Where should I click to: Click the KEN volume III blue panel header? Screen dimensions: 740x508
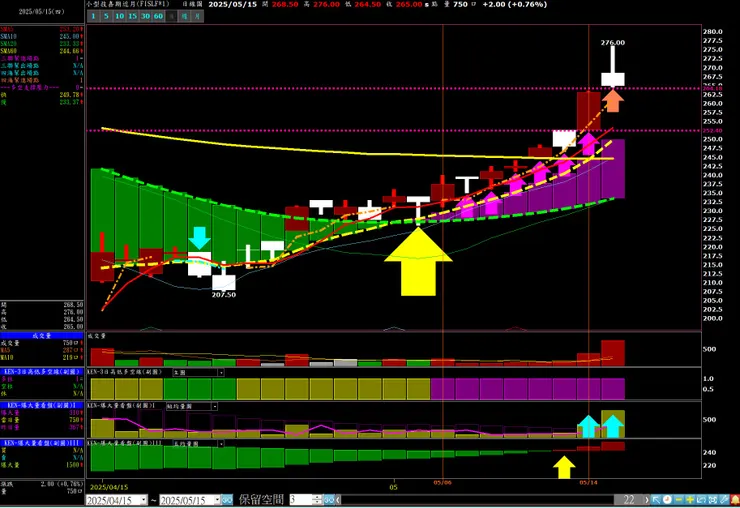click(42, 443)
